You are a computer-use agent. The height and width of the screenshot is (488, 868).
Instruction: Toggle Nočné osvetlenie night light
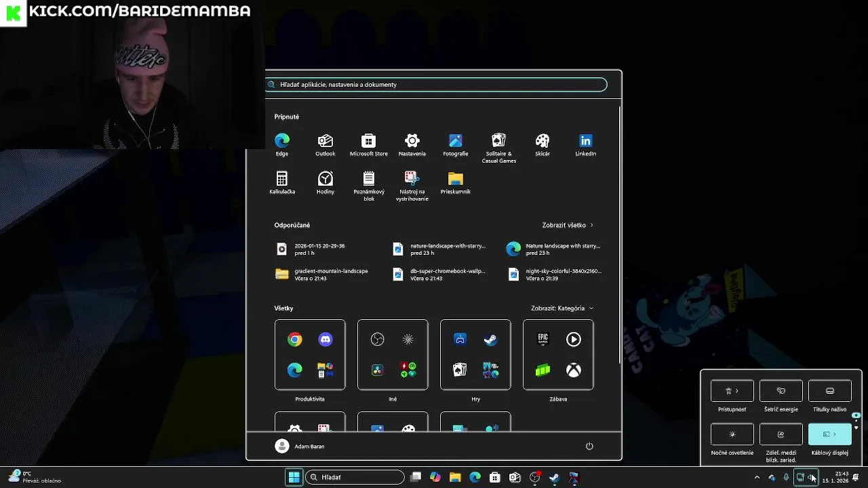pyautogui.click(x=732, y=434)
